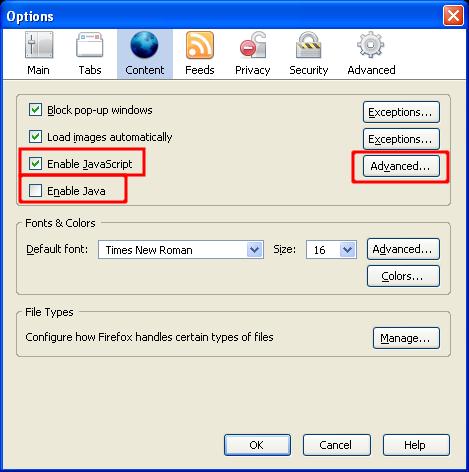This screenshot has height=472, width=469.
Task: Tick the Enable Java checkbox
Action: (35, 191)
